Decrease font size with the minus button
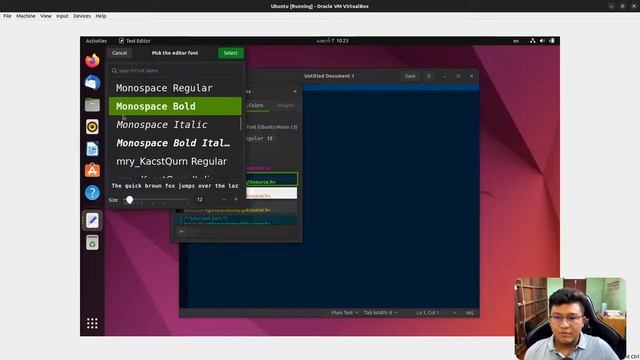 (x=224, y=200)
